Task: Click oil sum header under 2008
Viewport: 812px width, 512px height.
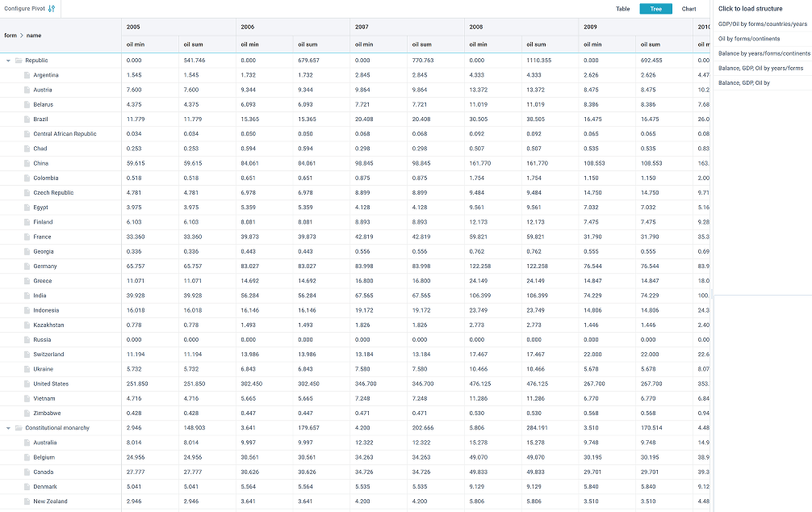Action: (x=550, y=44)
